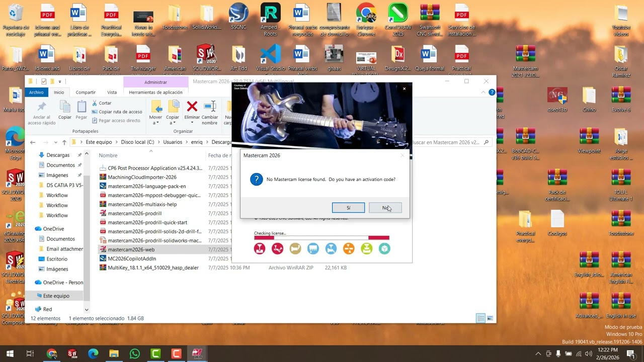
Task: Click the Sí button in Mastercam dialog
Action: (x=348, y=208)
